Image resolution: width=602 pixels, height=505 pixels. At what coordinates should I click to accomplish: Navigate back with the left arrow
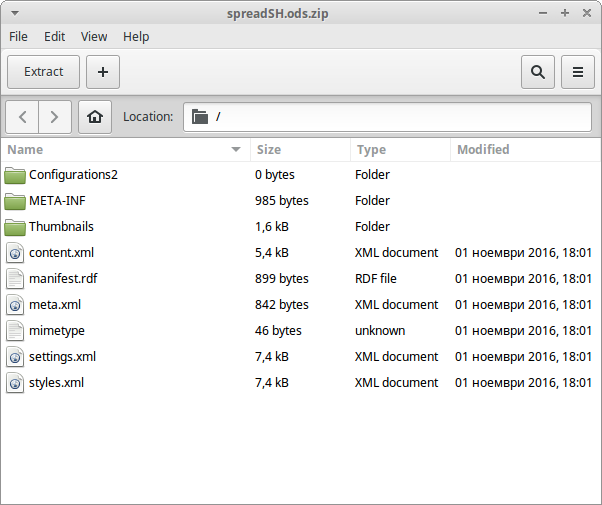pyautogui.click(x=23, y=117)
